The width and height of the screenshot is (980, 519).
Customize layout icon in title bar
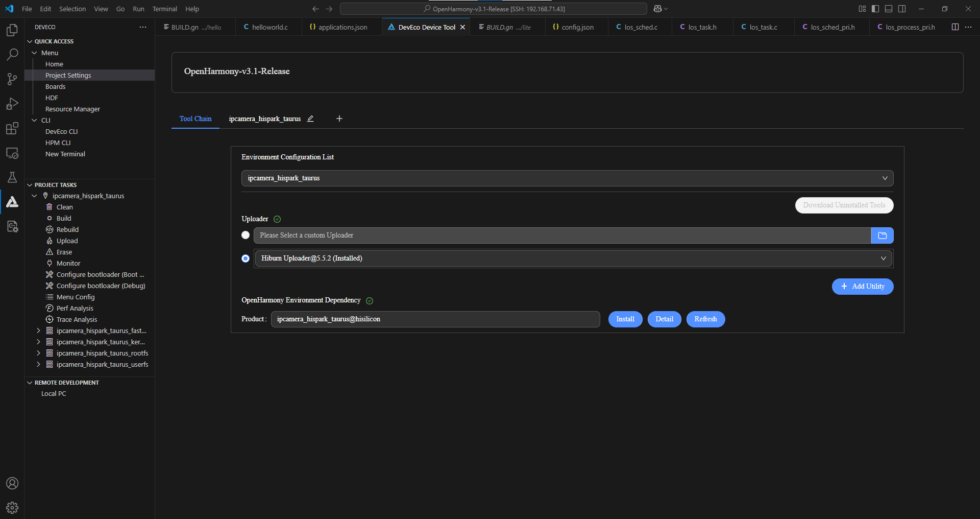(862, 9)
